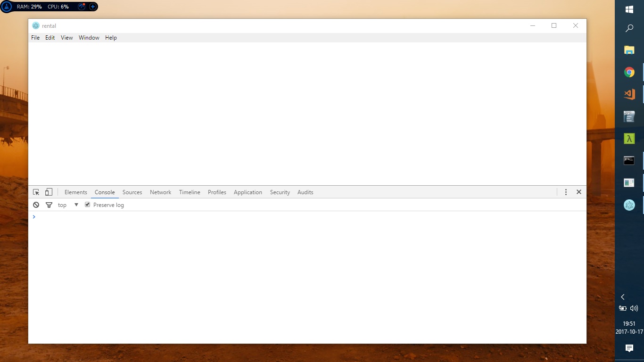Viewport: 644px width, 362px height.
Task: Open Windows search magnifier icon
Action: pyautogui.click(x=629, y=28)
